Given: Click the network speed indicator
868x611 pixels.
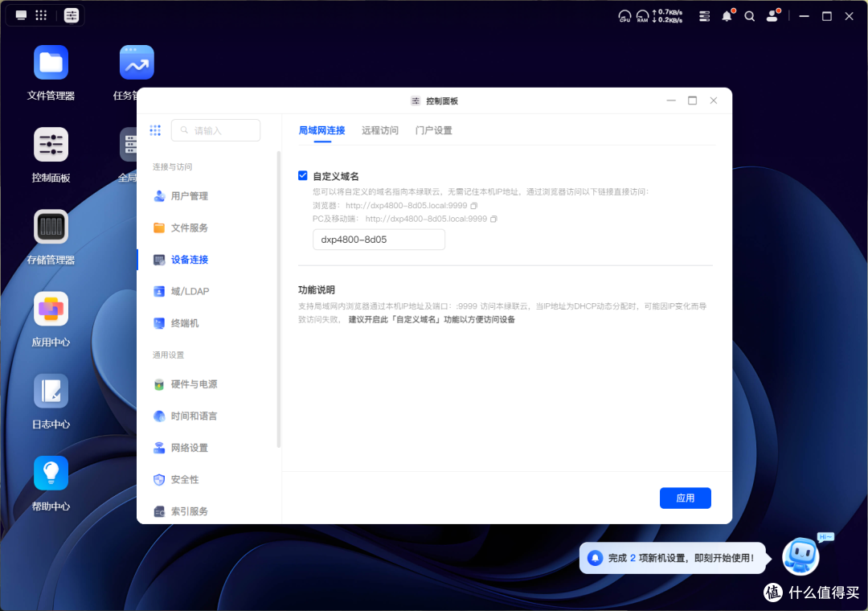Looking at the screenshot, I should pos(667,16).
